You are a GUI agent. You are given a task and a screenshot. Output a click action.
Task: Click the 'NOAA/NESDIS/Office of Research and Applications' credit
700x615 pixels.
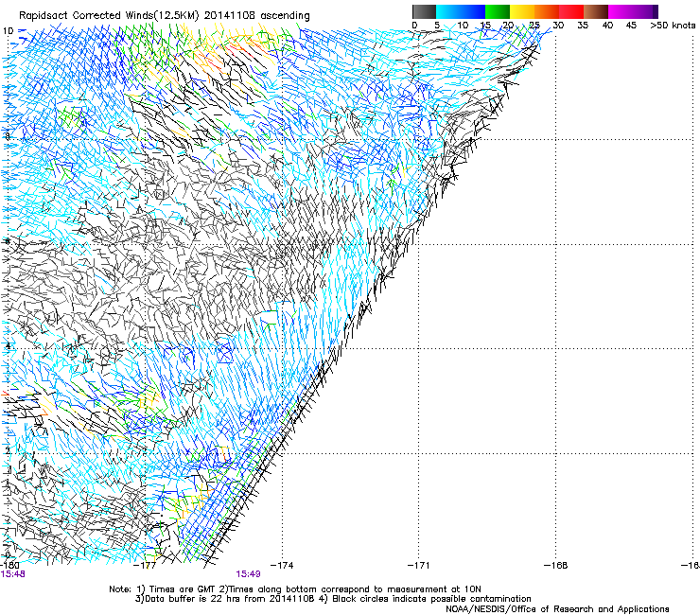point(557,609)
